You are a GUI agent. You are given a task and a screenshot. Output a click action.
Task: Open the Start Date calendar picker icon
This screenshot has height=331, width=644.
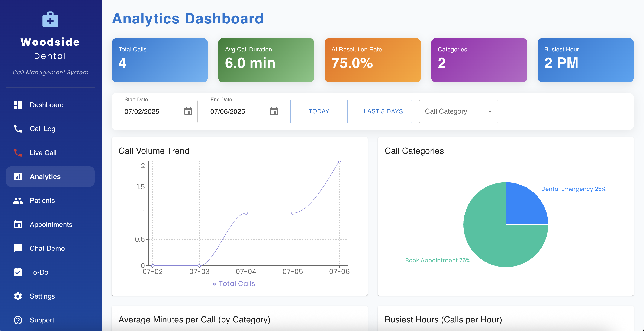188,111
